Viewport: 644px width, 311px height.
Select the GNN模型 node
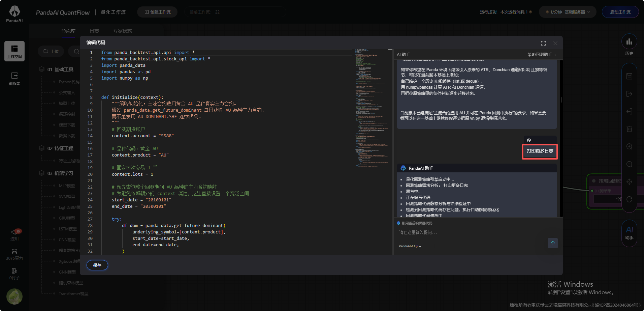point(67,272)
